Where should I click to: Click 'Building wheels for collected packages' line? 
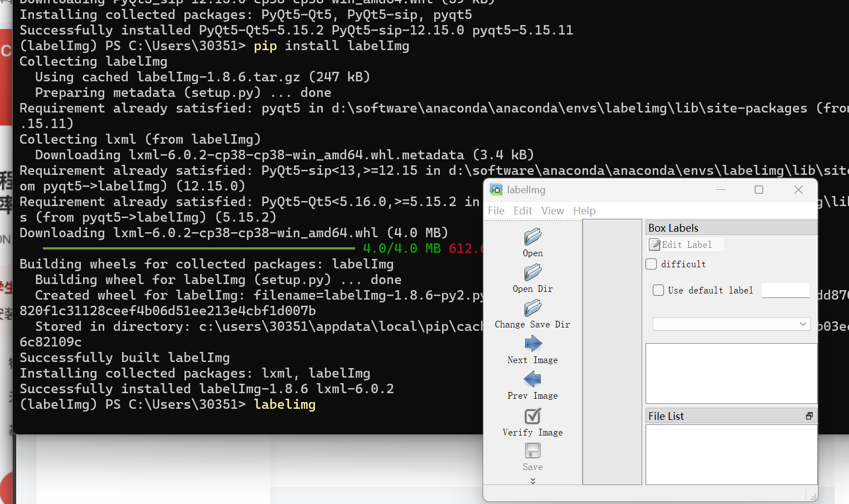click(x=207, y=264)
